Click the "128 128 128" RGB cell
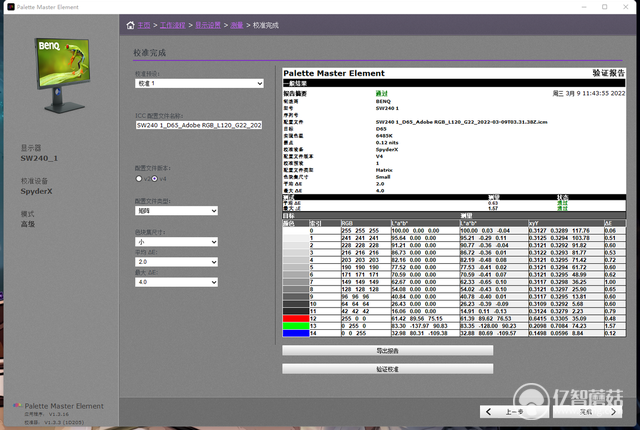 coord(366,289)
